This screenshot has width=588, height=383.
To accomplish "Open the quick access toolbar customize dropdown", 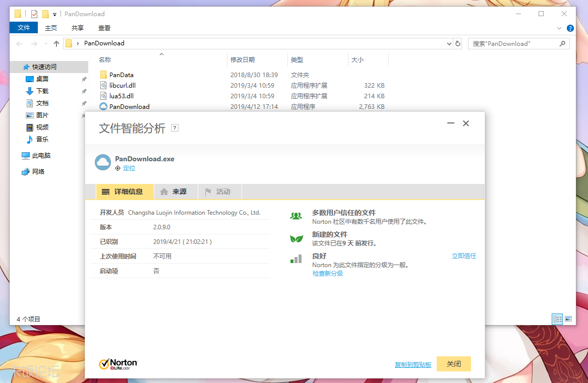I will pos(55,15).
